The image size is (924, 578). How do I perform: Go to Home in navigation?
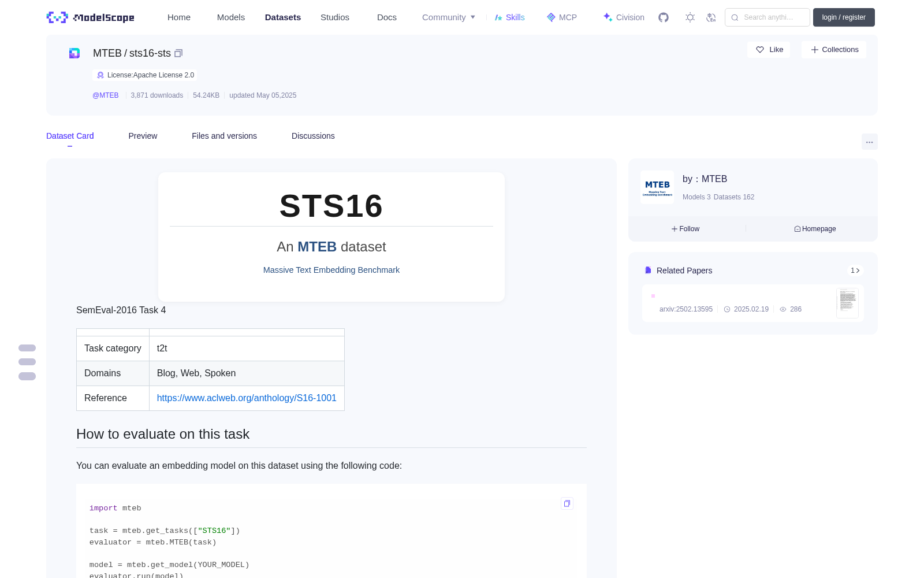(x=179, y=17)
